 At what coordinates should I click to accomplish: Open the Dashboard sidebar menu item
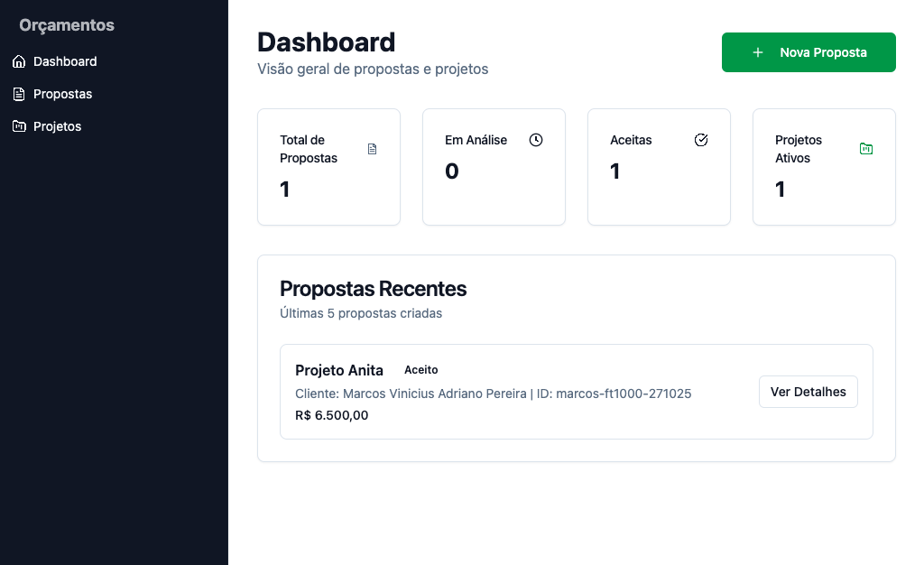point(65,61)
